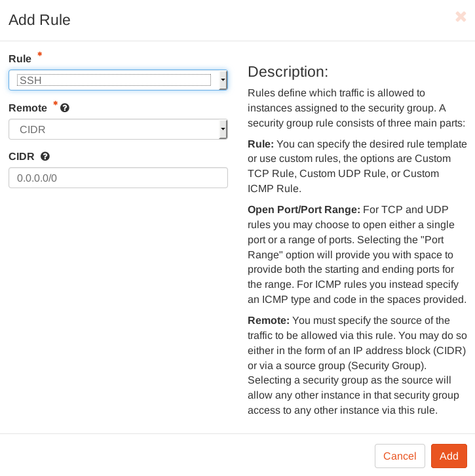Click the Remote field label
This screenshot has width=475, height=476.
click(28, 108)
